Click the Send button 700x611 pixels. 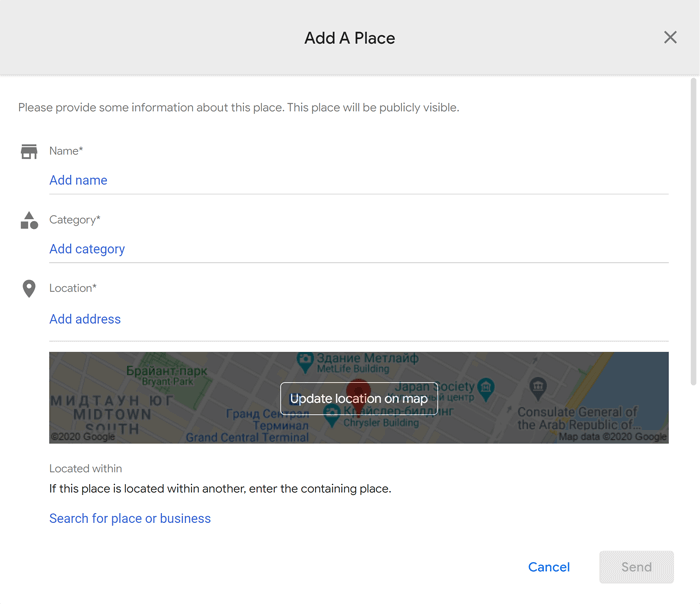[636, 567]
